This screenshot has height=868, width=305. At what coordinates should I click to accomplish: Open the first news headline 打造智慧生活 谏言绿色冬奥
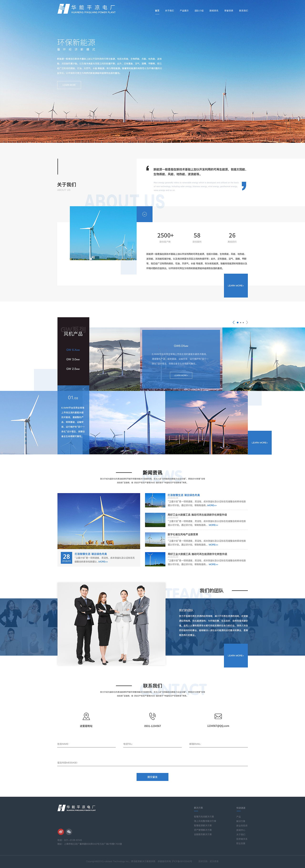[184, 495]
